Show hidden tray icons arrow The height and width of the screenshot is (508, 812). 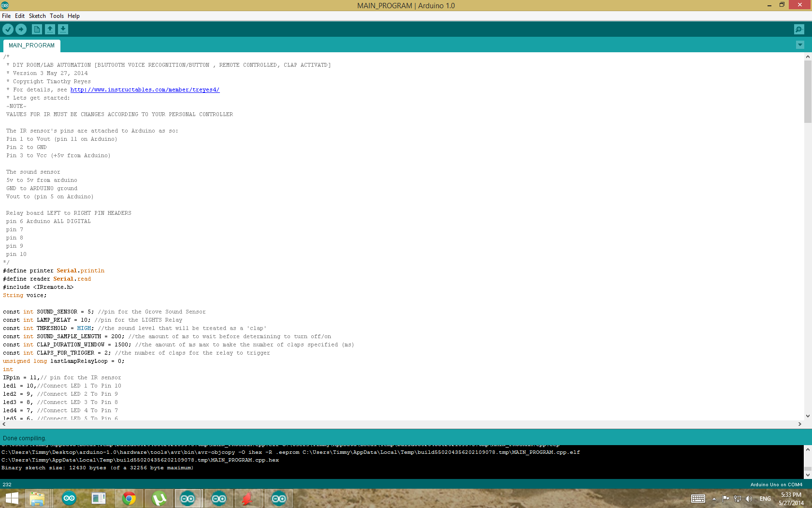(714, 498)
